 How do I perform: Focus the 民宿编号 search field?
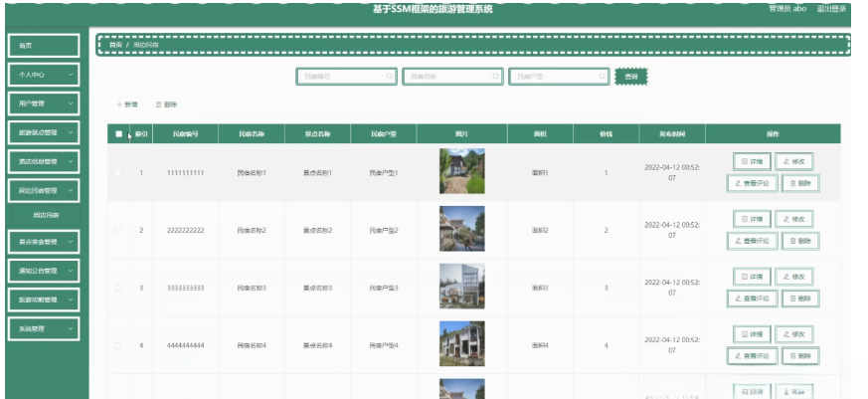tap(347, 77)
